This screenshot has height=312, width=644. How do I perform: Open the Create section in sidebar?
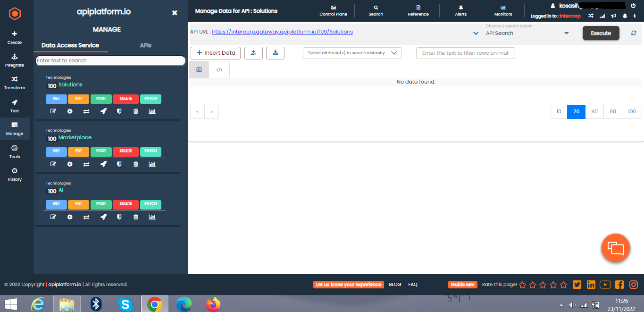pyautogui.click(x=15, y=37)
